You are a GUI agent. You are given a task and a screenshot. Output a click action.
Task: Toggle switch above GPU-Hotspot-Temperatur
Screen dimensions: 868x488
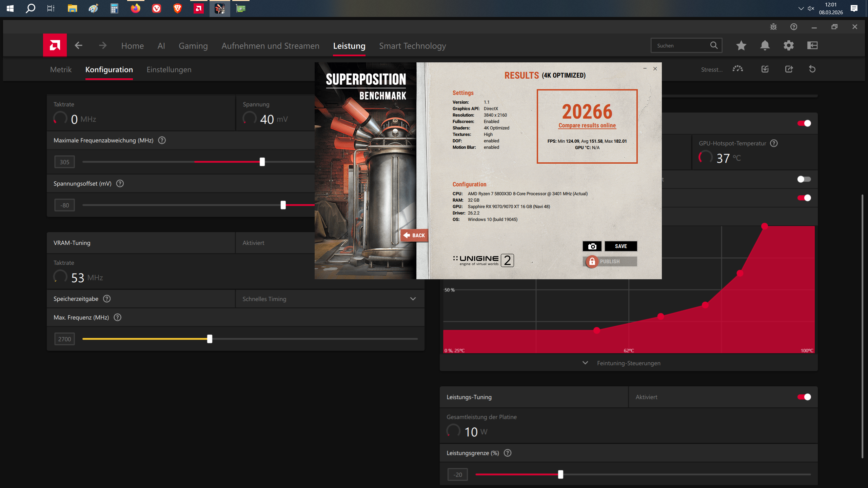coord(804,123)
